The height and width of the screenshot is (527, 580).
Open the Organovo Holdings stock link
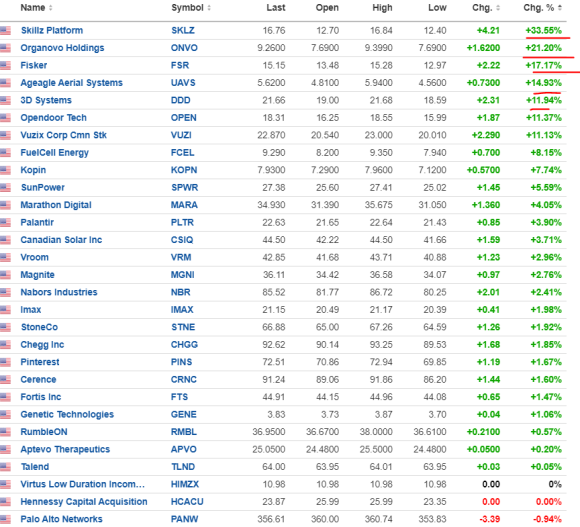(62, 48)
